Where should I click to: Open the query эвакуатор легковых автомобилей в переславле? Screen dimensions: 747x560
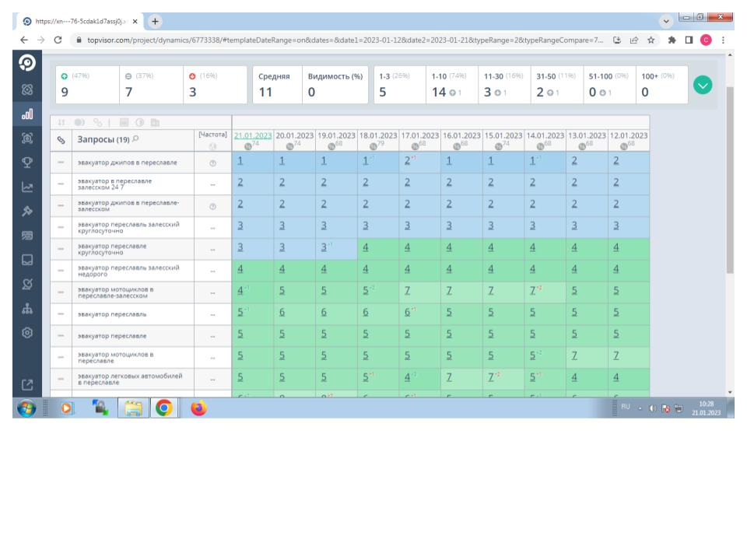[x=130, y=379]
